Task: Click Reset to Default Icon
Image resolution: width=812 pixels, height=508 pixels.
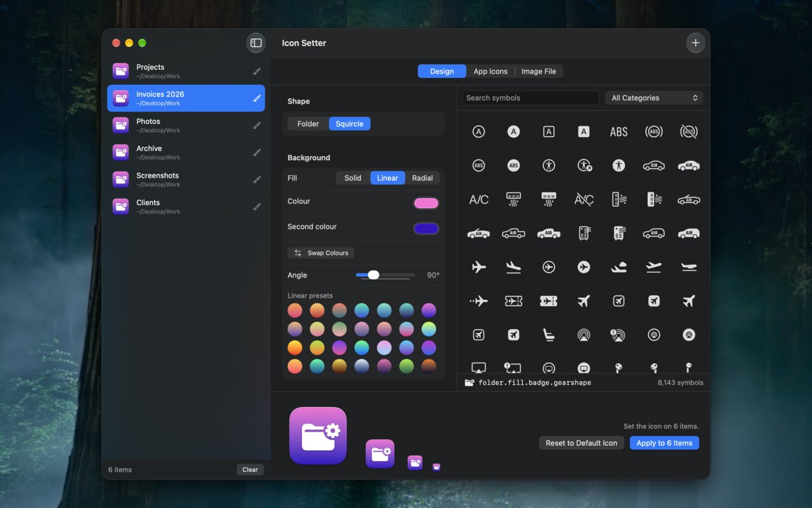Action: click(x=581, y=443)
